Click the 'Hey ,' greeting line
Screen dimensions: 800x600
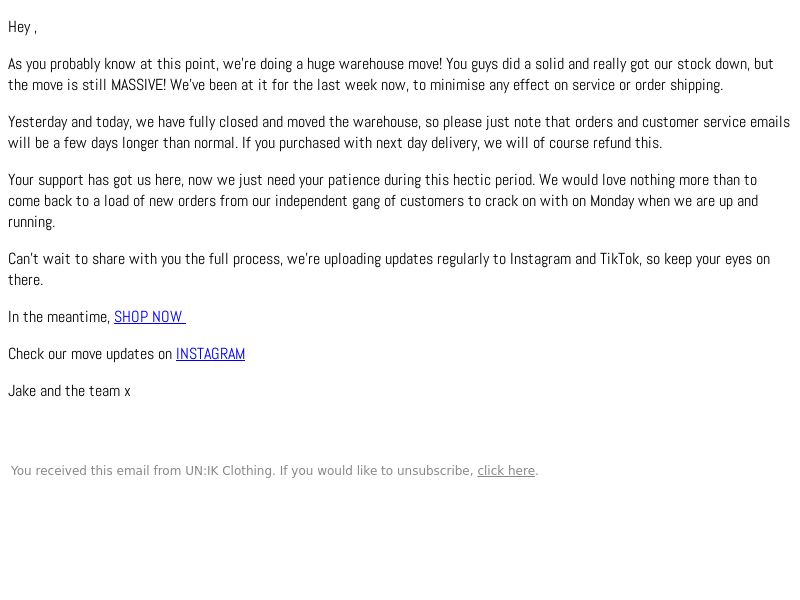[x=22, y=27]
